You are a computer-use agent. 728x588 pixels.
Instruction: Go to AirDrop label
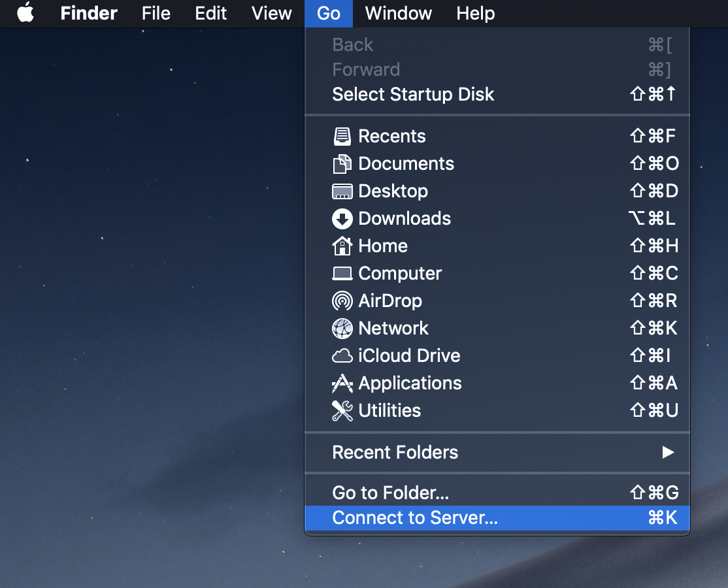tap(390, 301)
